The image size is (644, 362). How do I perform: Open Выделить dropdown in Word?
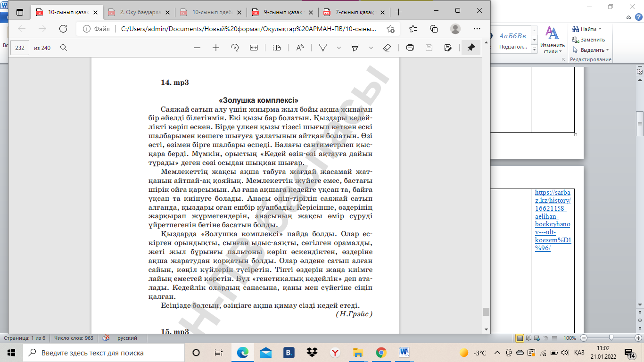(x=590, y=50)
